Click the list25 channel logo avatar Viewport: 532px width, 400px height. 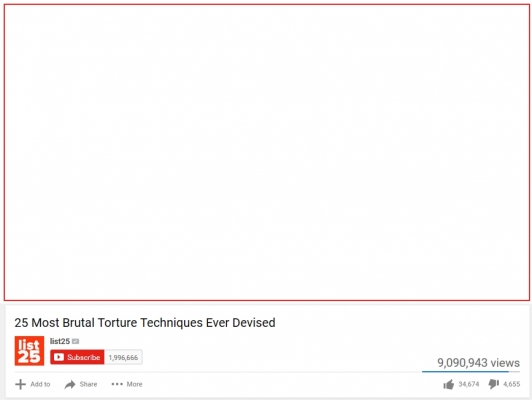(29, 351)
